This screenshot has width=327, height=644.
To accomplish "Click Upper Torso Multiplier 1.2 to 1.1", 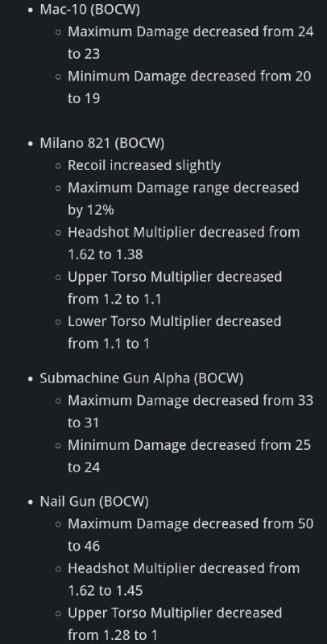I will pyautogui.click(x=175, y=288).
